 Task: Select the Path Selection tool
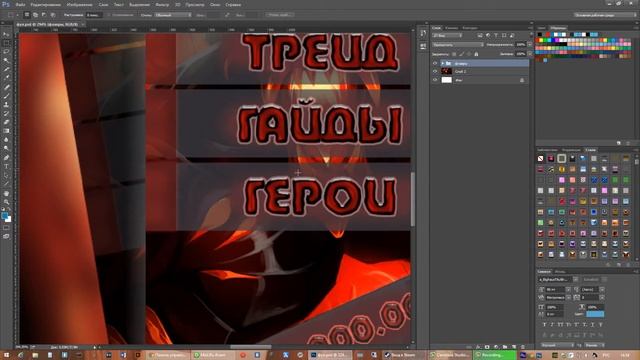click(x=6, y=176)
